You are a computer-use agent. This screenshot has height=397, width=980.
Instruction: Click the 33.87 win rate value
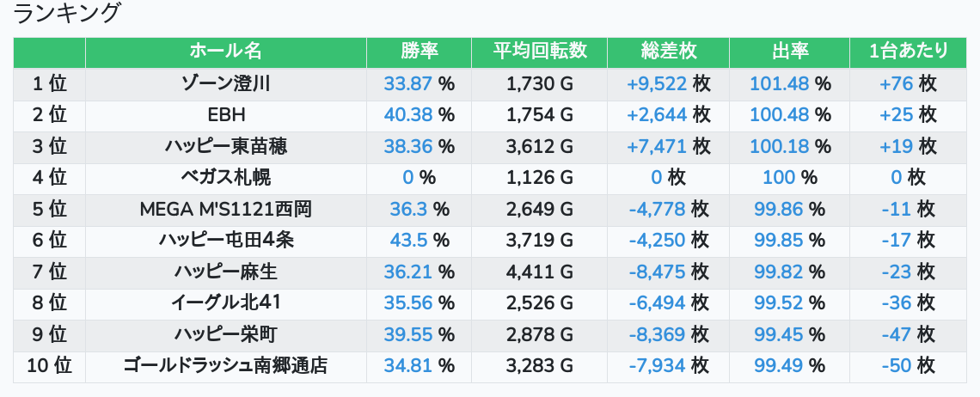[x=407, y=83]
